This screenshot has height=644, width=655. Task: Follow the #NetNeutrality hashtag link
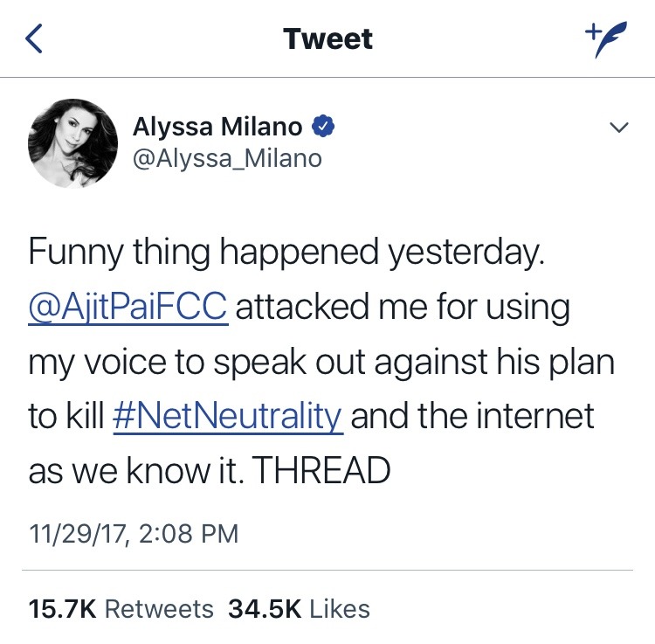click(x=227, y=417)
